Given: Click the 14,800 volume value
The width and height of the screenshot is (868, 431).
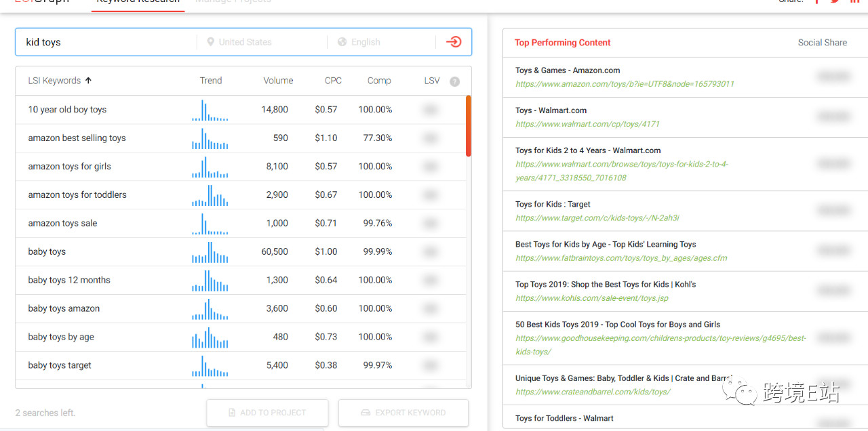Looking at the screenshot, I should 275,110.
